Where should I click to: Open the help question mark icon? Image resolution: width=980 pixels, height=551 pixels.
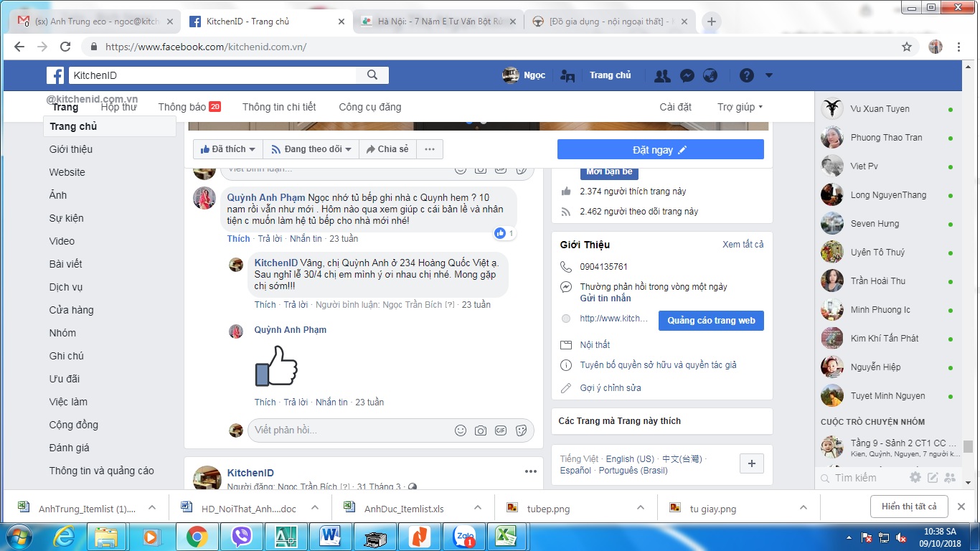747,75
